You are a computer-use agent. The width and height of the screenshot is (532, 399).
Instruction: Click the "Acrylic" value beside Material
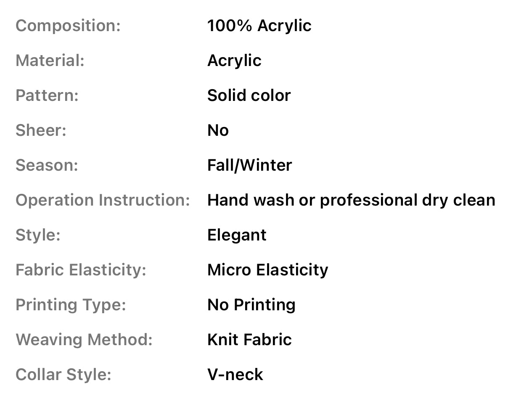pos(234,61)
